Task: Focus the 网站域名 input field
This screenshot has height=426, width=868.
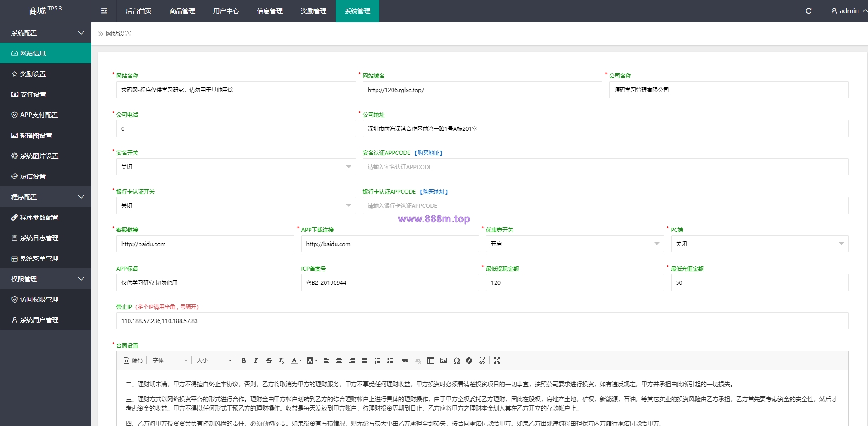Action: click(x=482, y=90)
